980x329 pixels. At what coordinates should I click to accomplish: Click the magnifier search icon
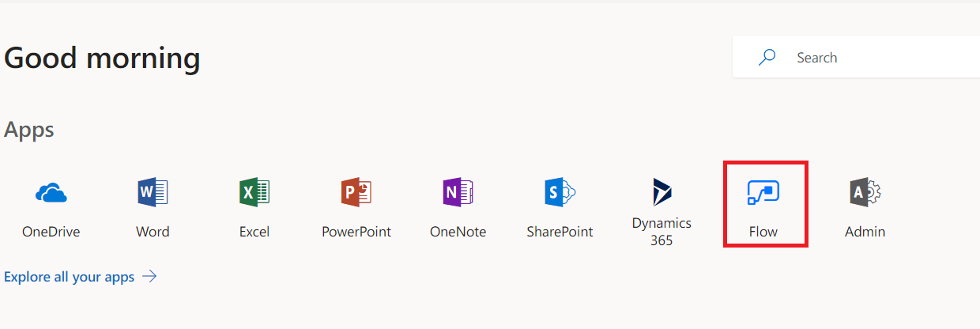pos(767,58)
